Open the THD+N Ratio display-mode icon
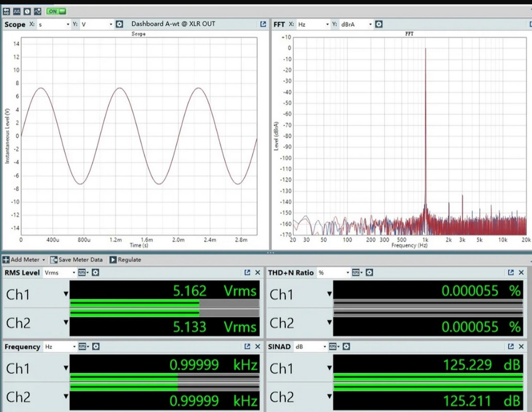The width and height of the screenshot is (532, 412). (357, 272)
